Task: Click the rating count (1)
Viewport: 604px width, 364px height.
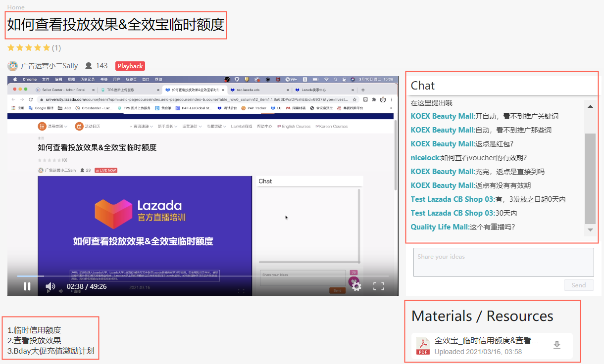Action: click(x=56, y=48)
